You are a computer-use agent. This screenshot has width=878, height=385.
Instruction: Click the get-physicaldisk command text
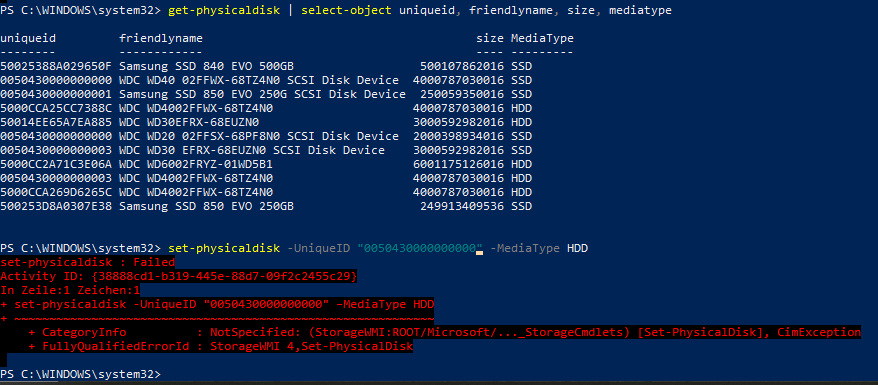point(224,11)
